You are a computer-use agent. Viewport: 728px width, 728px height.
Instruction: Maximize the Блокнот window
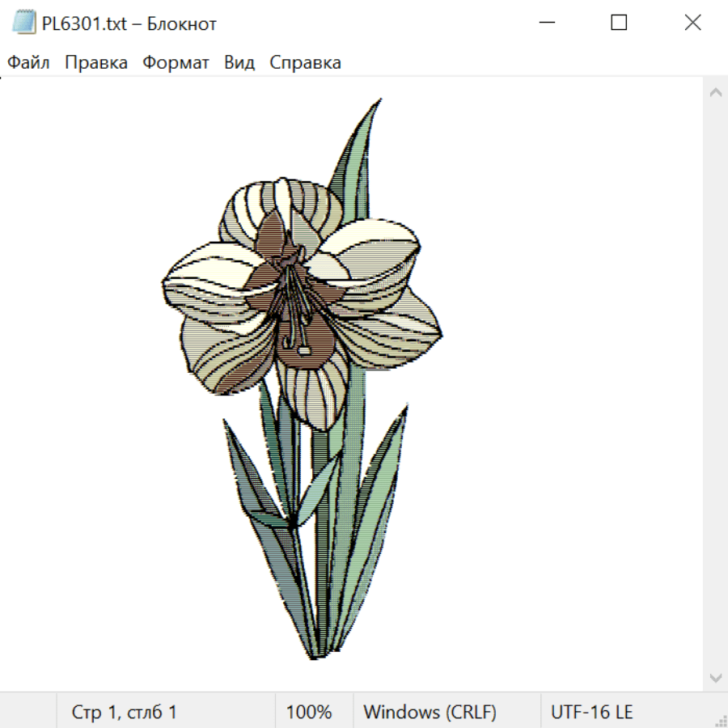619,23
